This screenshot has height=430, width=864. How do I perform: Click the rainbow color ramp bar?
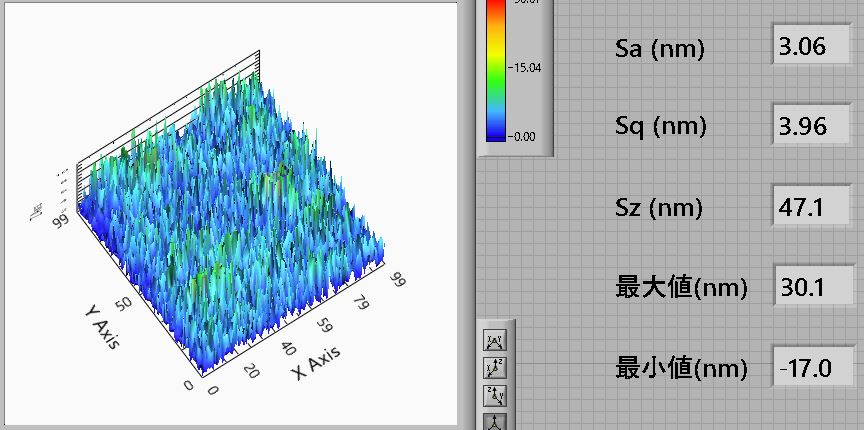coord(496,68)
